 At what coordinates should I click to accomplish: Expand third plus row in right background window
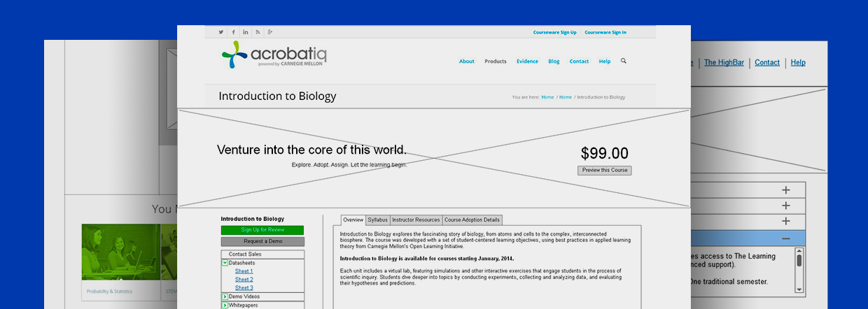coord(786,222)
